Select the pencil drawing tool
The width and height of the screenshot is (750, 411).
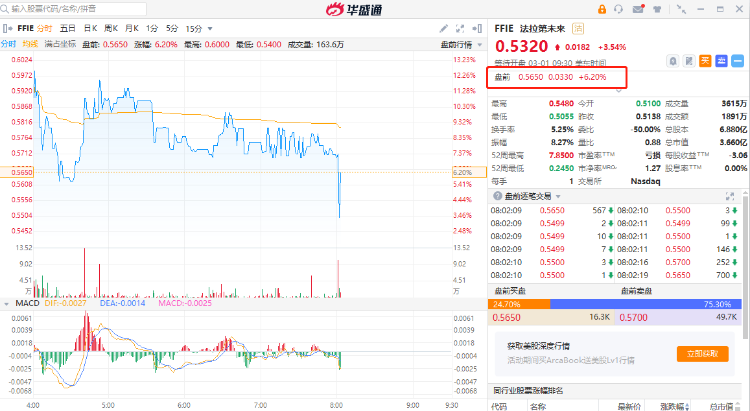click(x=444, y=29)
